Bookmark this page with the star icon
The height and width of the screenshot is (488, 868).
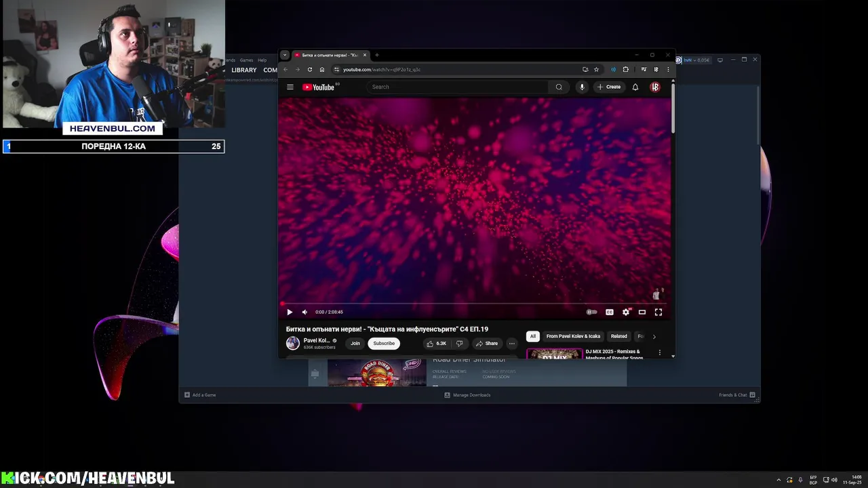click(597, 69)
